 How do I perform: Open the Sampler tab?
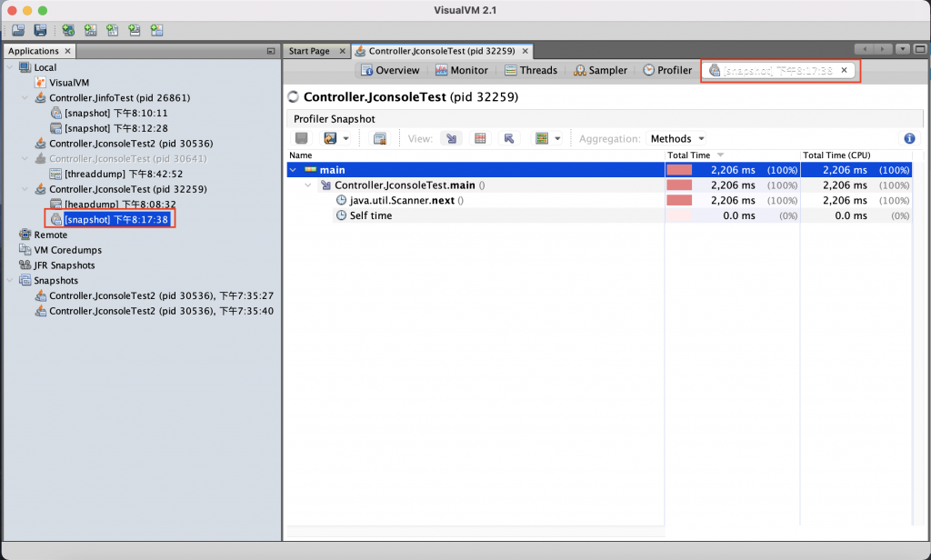(x=600, y=70)
